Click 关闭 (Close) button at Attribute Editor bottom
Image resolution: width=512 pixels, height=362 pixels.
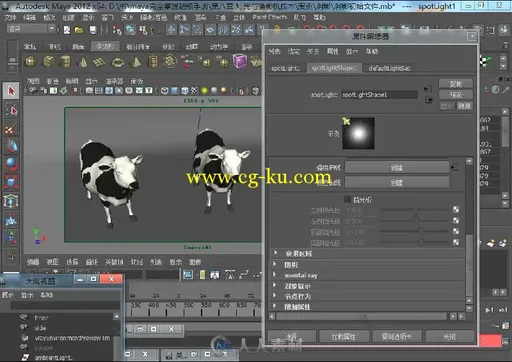(449, 336)
